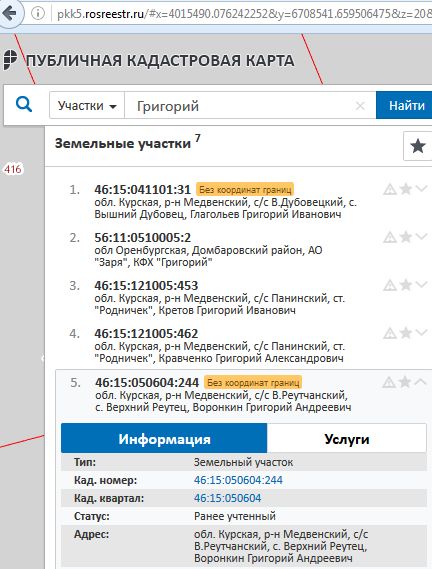Report error icon for parcel 46:15:041101:31

click(390, 189)
